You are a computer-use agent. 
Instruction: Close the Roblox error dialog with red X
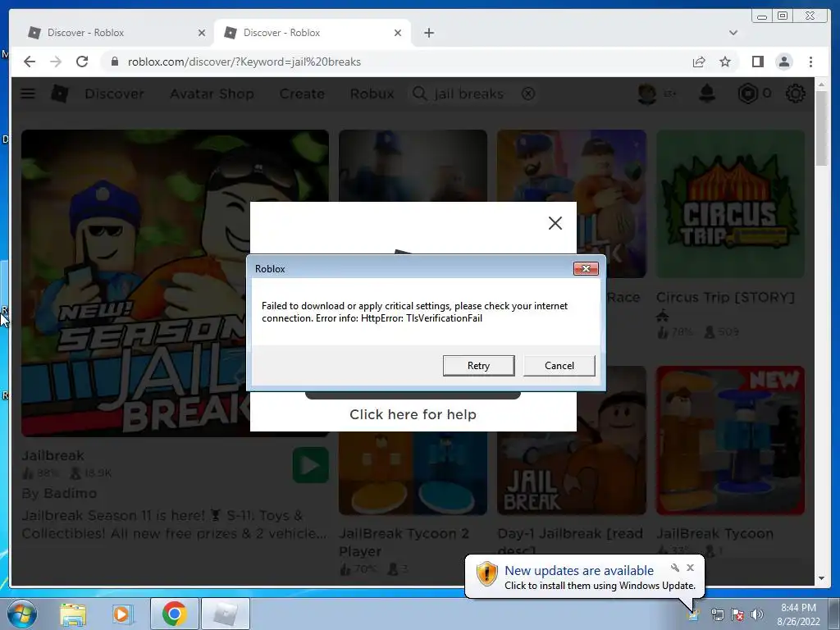586,268
